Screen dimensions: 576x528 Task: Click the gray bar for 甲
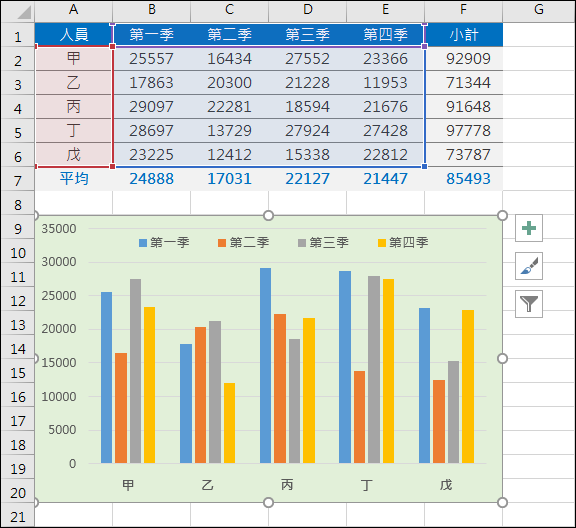135,371
